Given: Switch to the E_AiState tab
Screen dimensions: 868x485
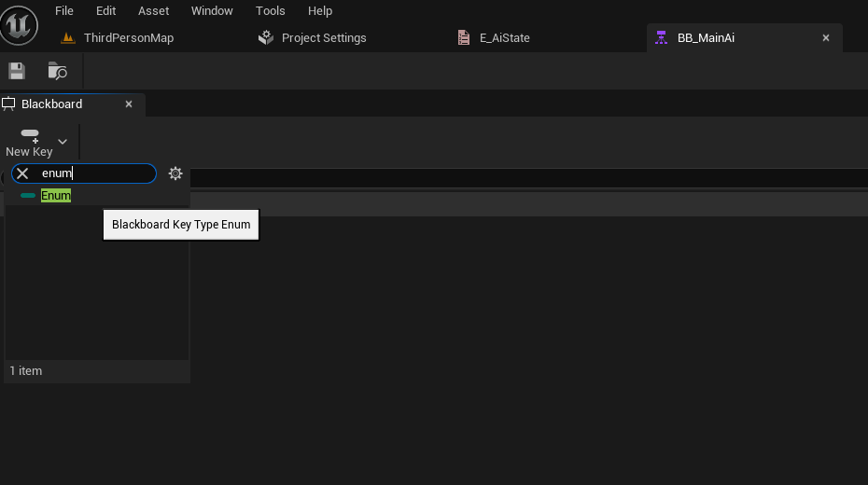Looking at the screenshot, I should pyautogui.click(x=504, y=38).
